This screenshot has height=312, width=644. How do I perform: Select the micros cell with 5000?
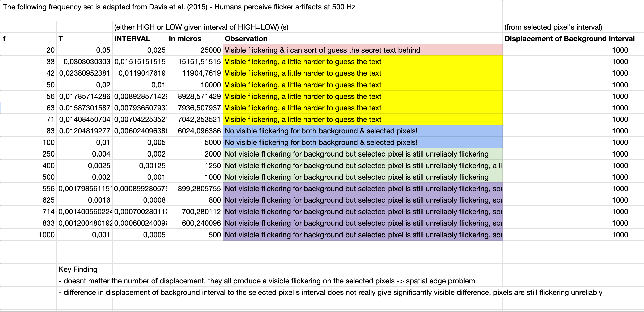click(x=195, y=142)
